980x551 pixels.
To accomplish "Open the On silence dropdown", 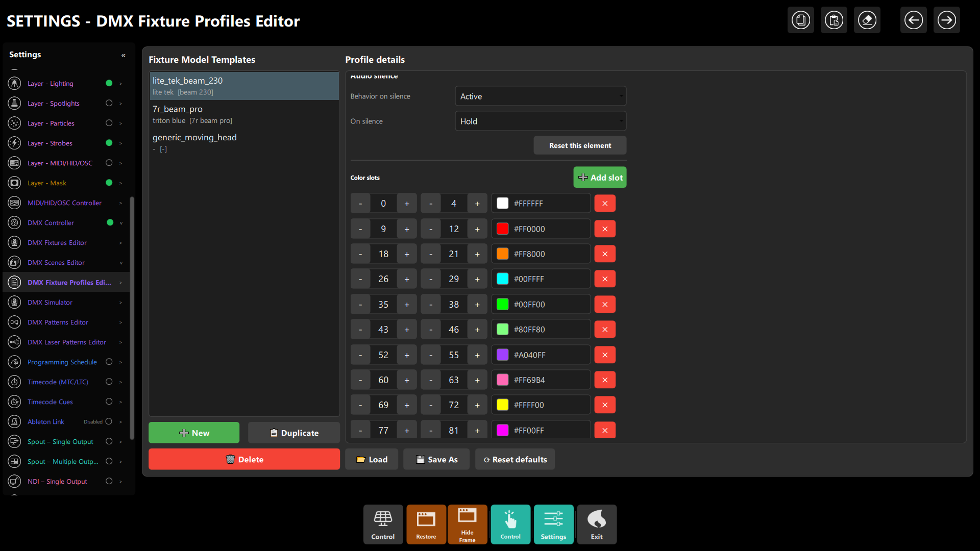I will [x=541, y=121].
